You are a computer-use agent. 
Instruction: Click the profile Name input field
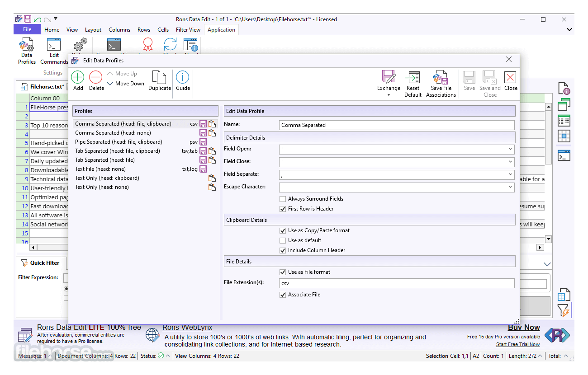[x=397, y=125]
